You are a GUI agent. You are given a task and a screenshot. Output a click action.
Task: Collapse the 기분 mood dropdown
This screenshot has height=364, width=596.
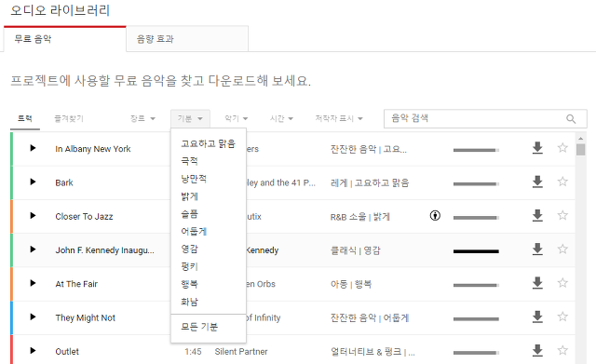click(x=190, y=118)
